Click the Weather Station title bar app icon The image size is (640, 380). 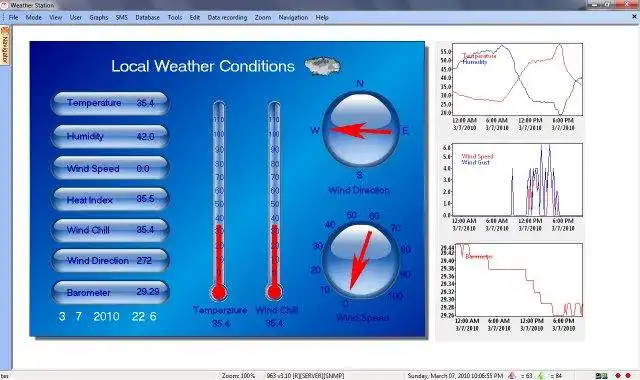pyautogui.click(x=4, y=5)
